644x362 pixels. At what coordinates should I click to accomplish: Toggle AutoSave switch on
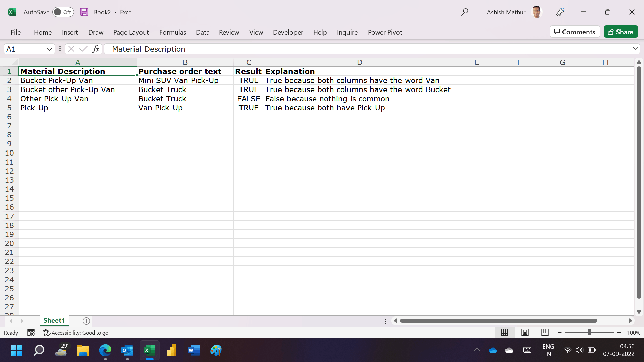click(63, 12)
